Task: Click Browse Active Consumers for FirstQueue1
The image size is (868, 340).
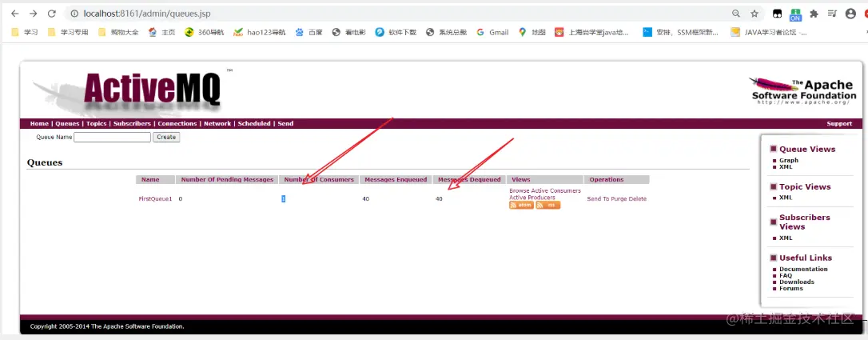Action: [545, 190]
